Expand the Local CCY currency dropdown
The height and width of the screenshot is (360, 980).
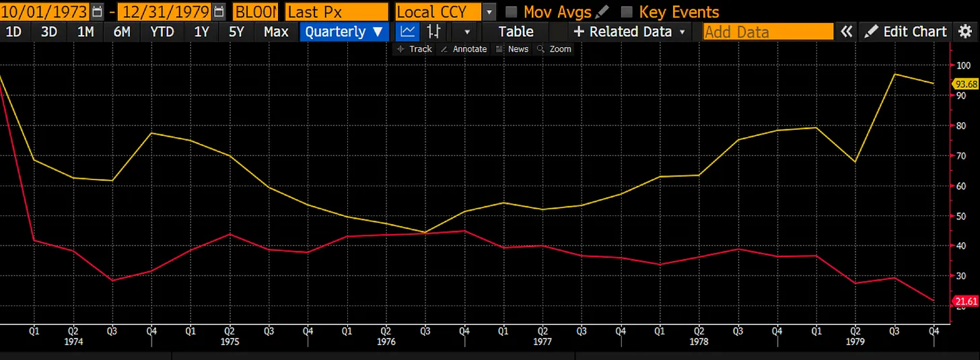(x=489, y=11)
